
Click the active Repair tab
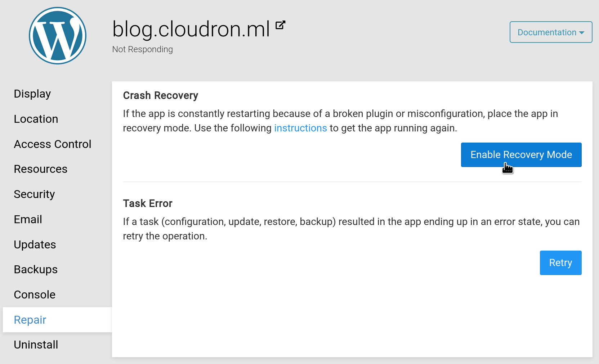(x=30, y=320)
